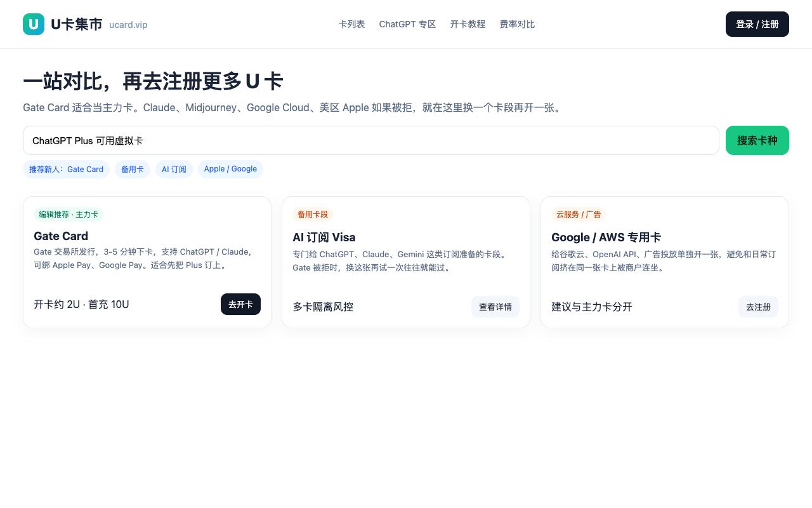Click the 多卡隔离风控 text
812x508 pixels.
(x=323, y=307)
